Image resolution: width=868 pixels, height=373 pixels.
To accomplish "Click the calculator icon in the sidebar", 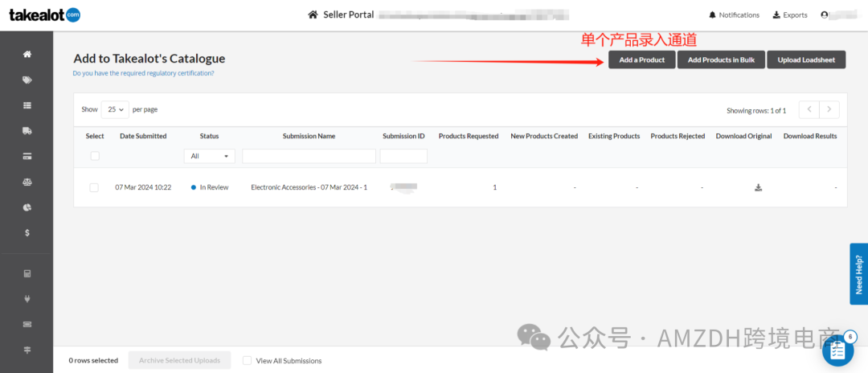I will tap(27, 274).
